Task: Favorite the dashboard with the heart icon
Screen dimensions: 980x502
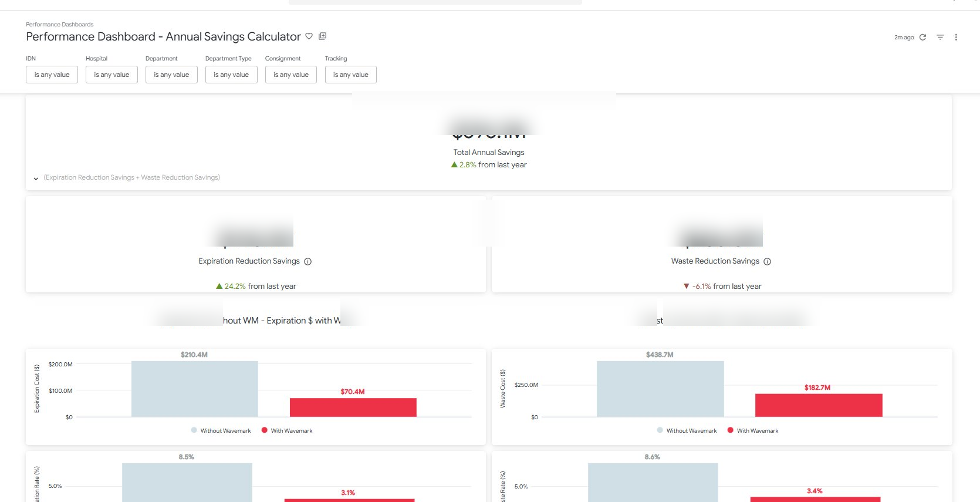Action: click(x=309, y=36)
